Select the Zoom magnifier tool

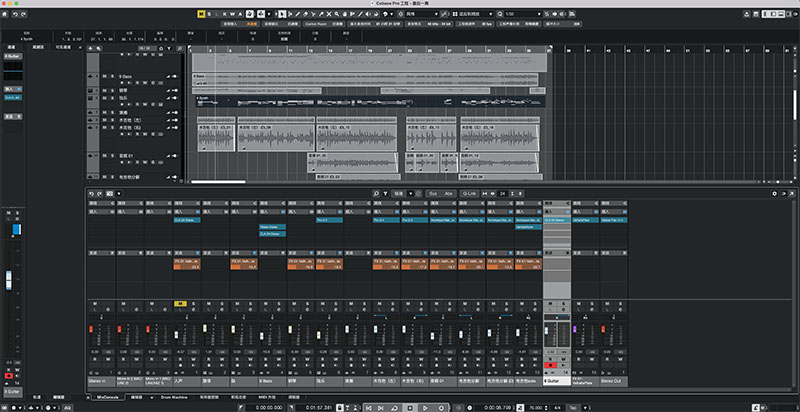(x=337, y=14)
